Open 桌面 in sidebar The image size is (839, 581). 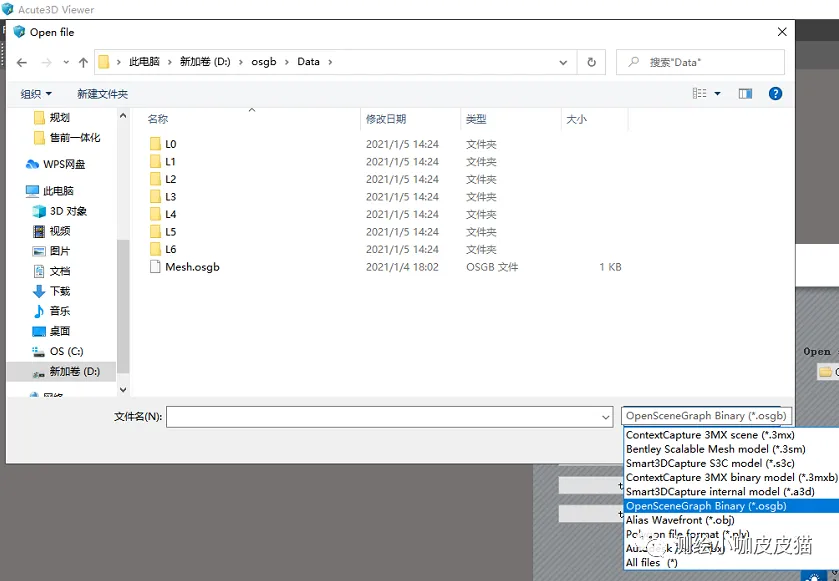[x=59, y=331]
